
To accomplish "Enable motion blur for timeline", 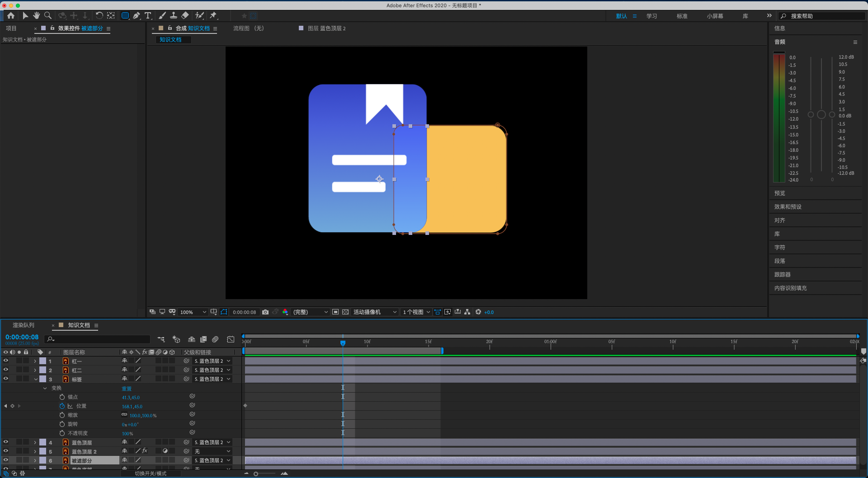I will coord(215,339).
